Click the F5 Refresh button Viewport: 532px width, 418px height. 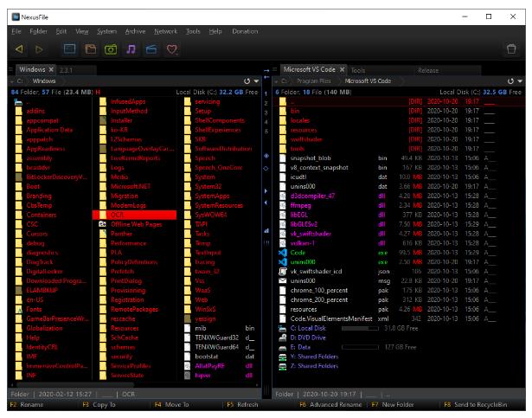(242, 405)
